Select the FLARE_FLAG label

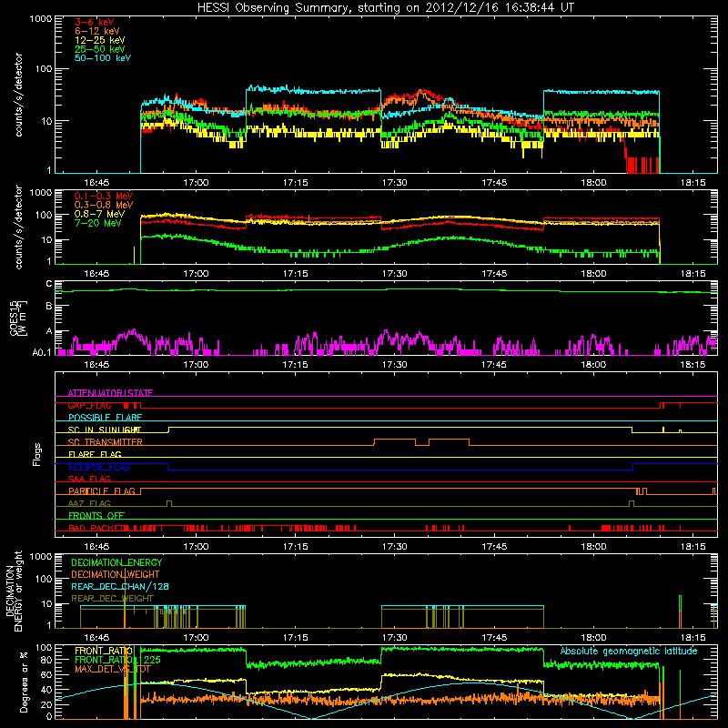[95, 454]
